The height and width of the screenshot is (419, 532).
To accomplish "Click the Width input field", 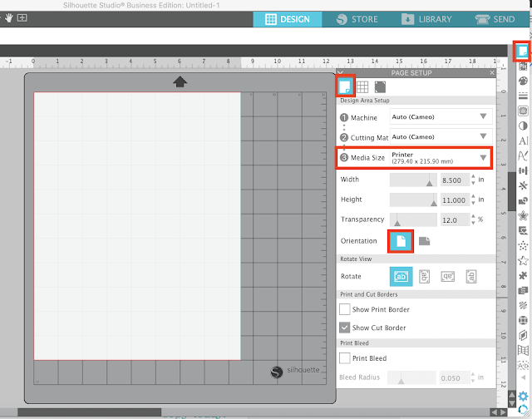I will pyautogui.click(x=455, y=180).
